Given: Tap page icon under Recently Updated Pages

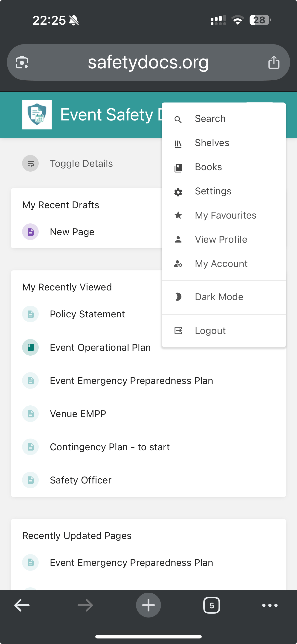Looking at the screenshot, I should tap(30, 562).
